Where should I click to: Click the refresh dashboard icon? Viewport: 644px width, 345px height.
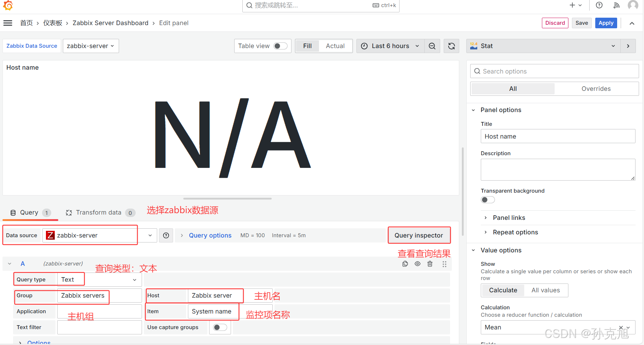point(451,46)
